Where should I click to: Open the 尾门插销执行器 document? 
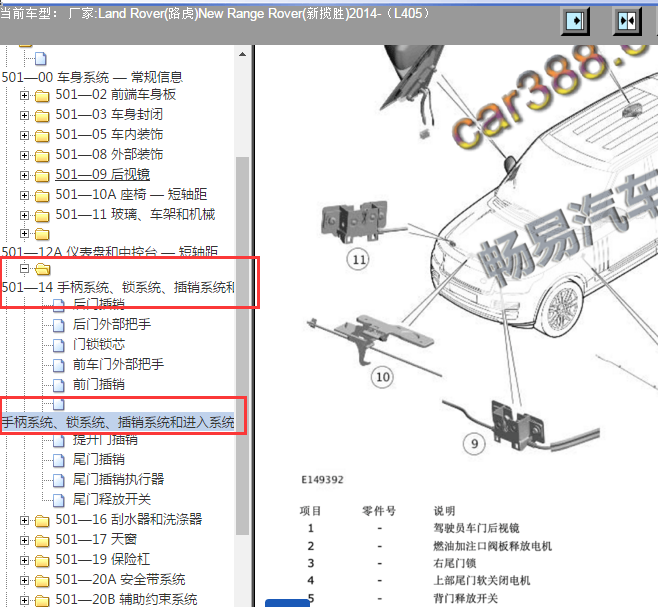pyautogui.click(x=118, y=479)
